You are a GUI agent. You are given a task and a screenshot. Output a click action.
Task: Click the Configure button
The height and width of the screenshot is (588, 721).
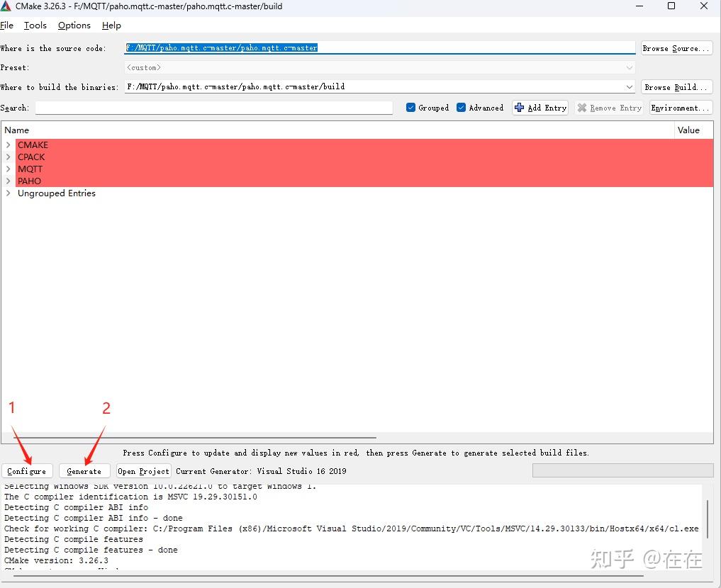coord(27,471)
